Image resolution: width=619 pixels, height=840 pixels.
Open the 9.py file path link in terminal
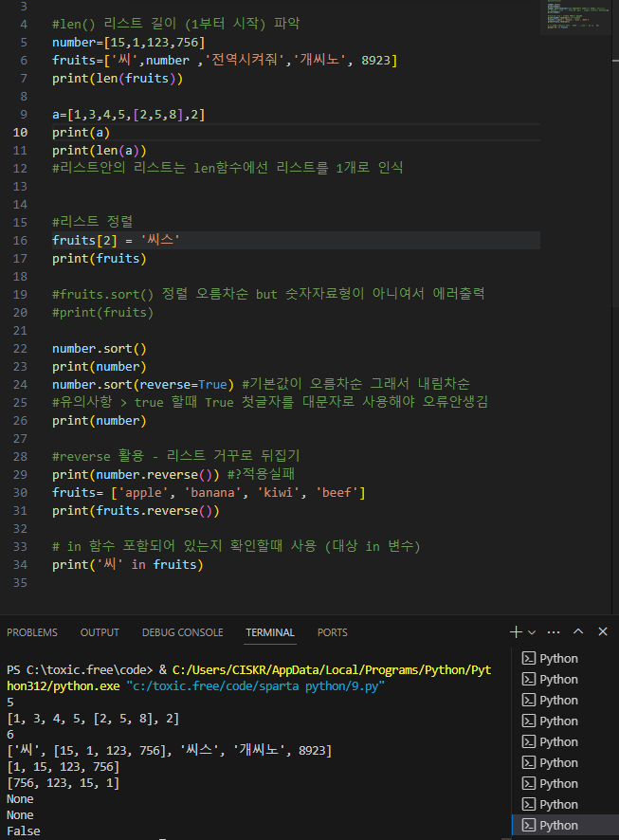(255, 686)
